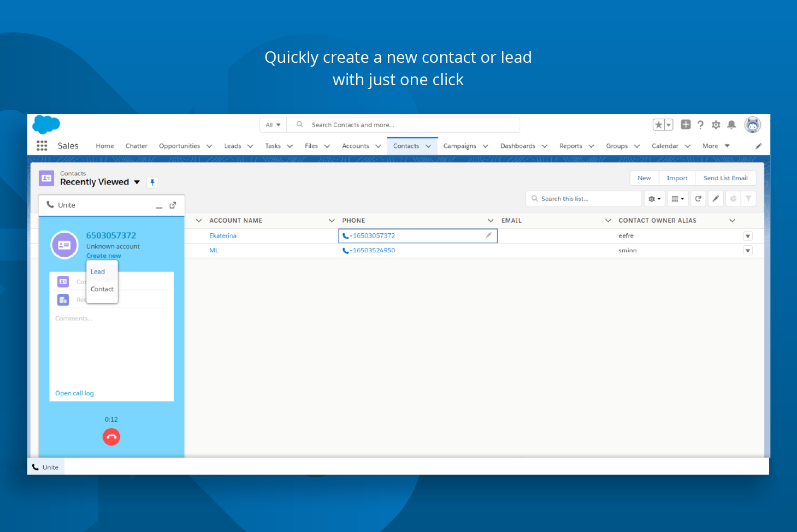Minimize the Unite phone panel
797x532 pixels.
tap(159, 206)
